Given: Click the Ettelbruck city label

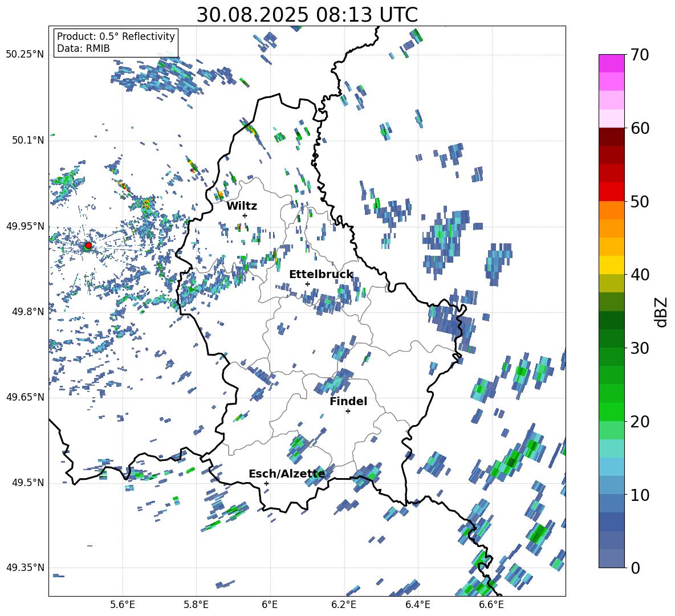Looking at the screenshot, I should [x=321, y=275].
